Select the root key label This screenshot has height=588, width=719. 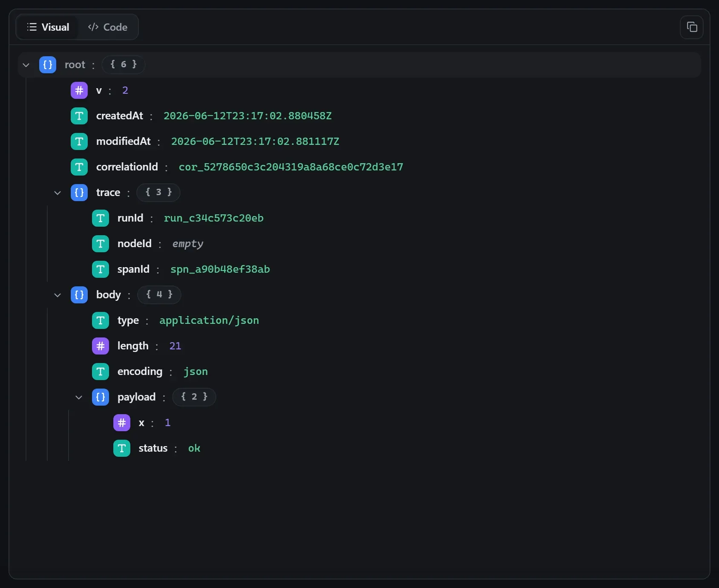[x=75, y=65]
